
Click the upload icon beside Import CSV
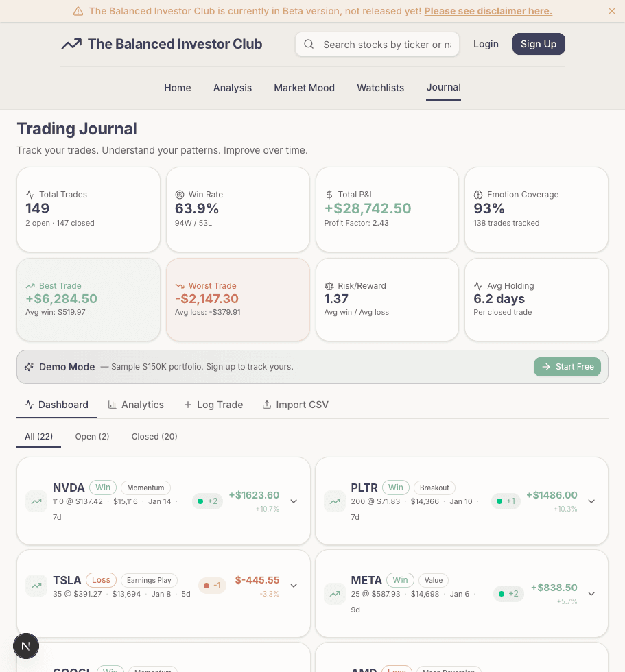(x=266, y=405)
